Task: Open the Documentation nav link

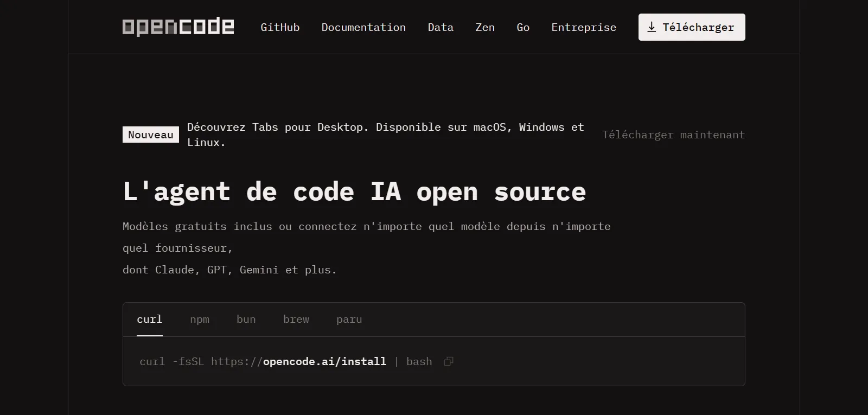Action: pos(363,27)
